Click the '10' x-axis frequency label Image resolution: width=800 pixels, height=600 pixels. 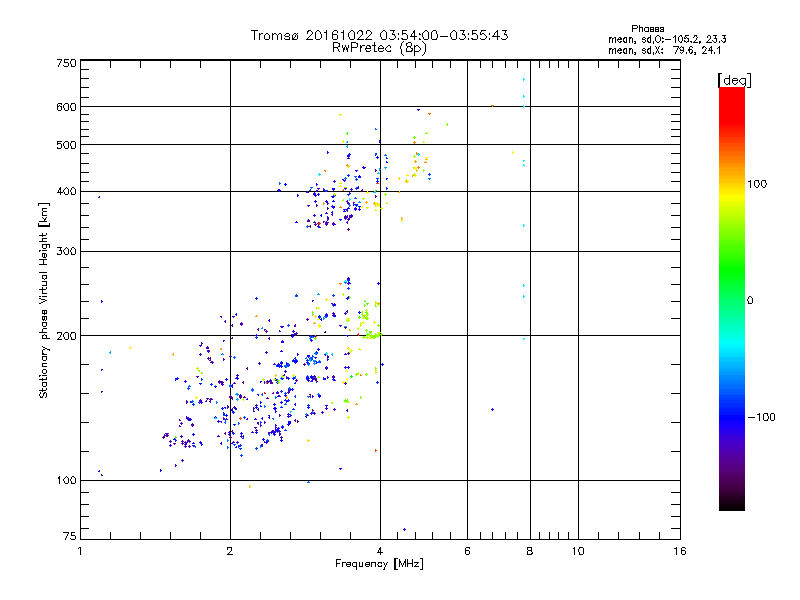coord(578,551)
